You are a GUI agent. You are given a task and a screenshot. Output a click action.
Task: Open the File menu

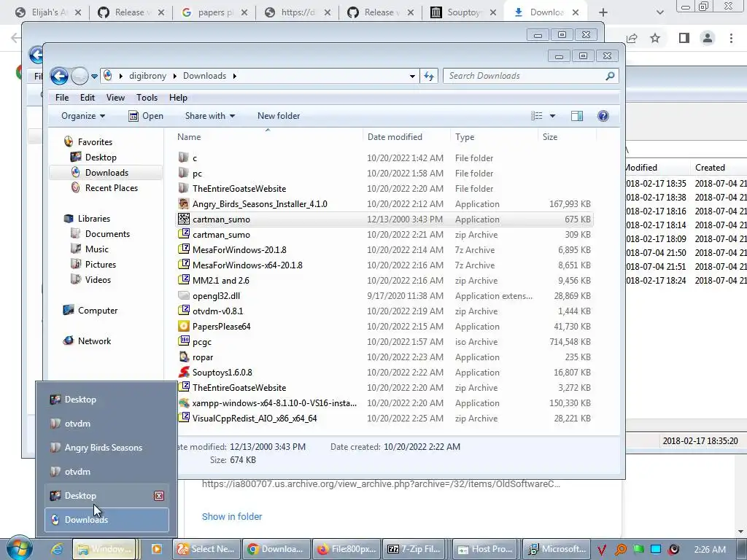pos(62,98)
